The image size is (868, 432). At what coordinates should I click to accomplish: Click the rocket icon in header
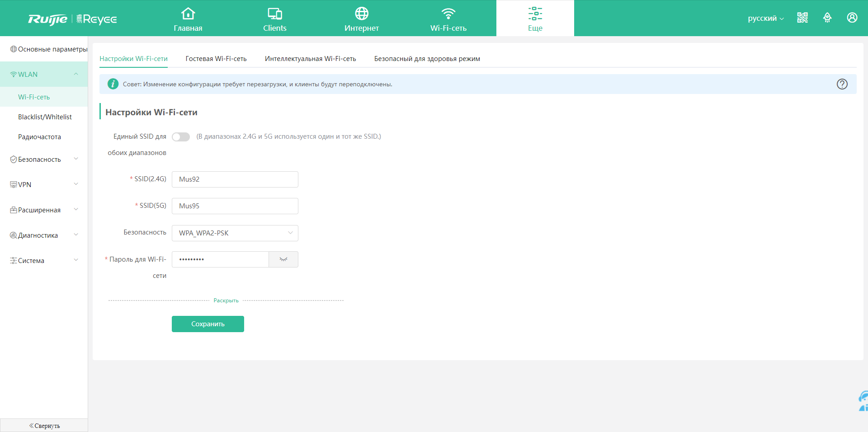[827, 18]
